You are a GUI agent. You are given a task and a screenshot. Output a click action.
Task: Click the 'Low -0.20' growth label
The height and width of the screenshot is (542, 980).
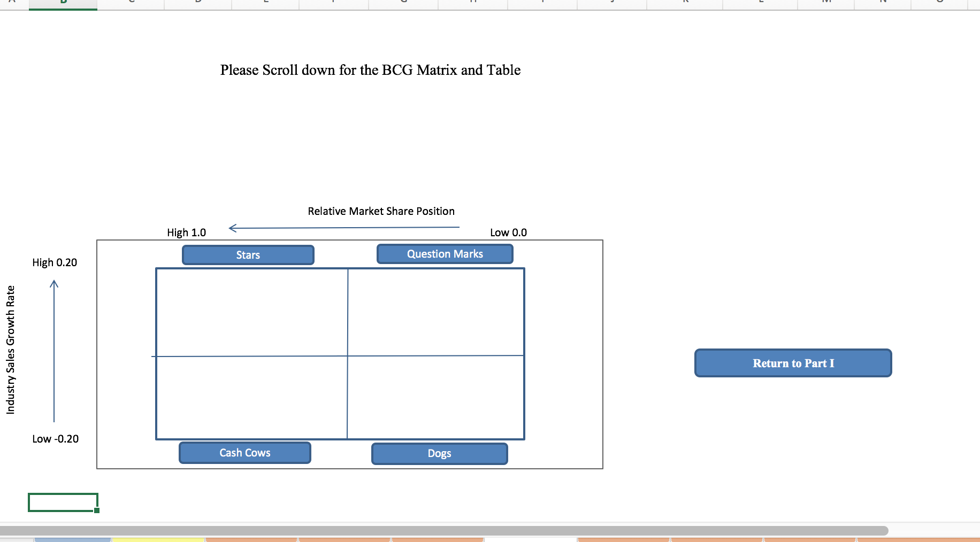(x=55, y=439)
